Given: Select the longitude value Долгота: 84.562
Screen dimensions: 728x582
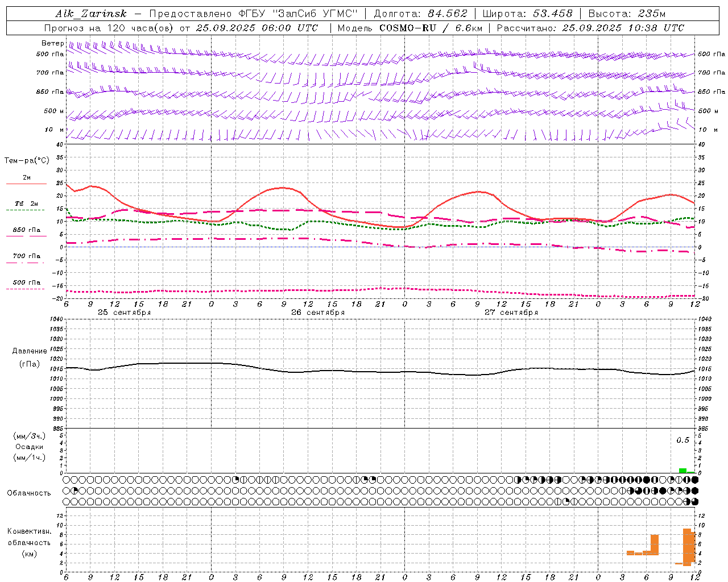Looking at the screenshot, I should pyautogui.click(x=420, y=14).
